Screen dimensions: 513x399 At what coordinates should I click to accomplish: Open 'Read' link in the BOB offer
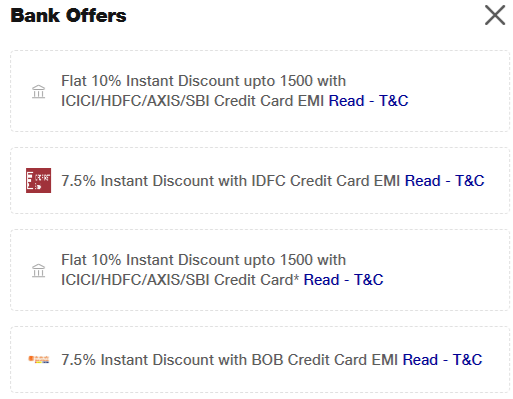click(x=420, y=360)
